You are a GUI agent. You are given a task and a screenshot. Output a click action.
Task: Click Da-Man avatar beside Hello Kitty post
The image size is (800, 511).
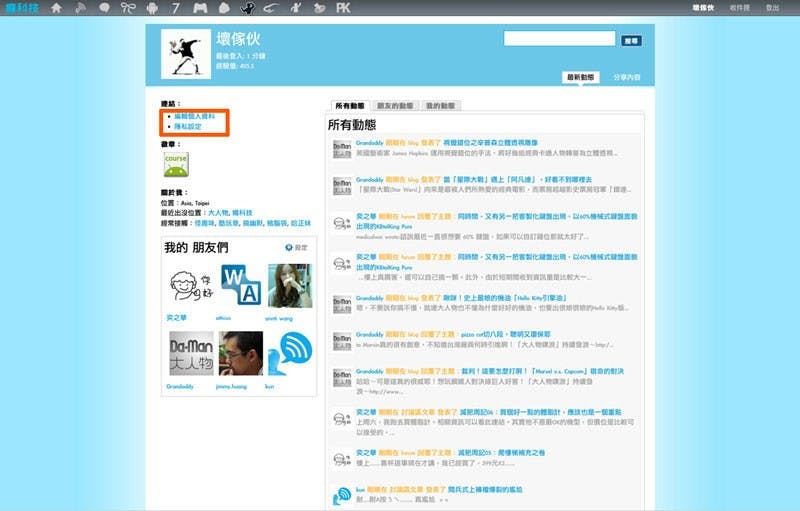click(x=342, y=304)
